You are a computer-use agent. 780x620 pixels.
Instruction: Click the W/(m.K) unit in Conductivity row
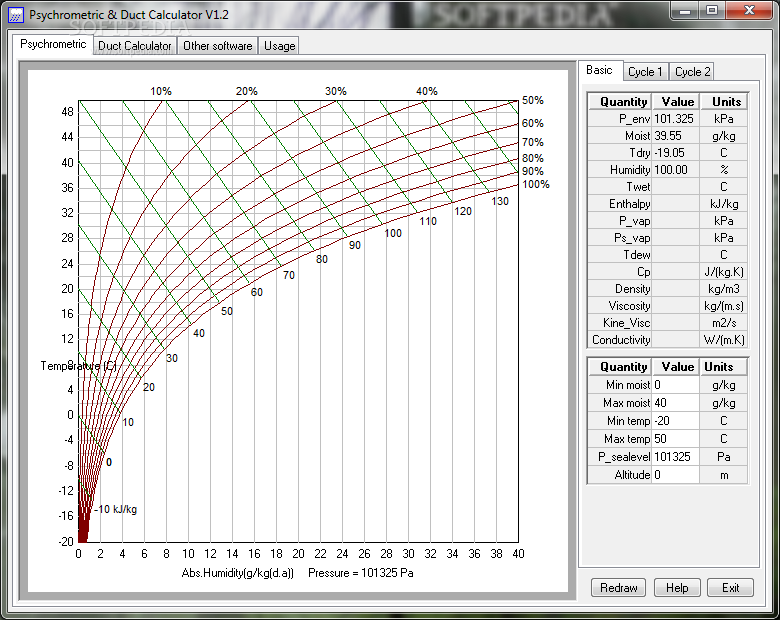click(x=724, y=339)
